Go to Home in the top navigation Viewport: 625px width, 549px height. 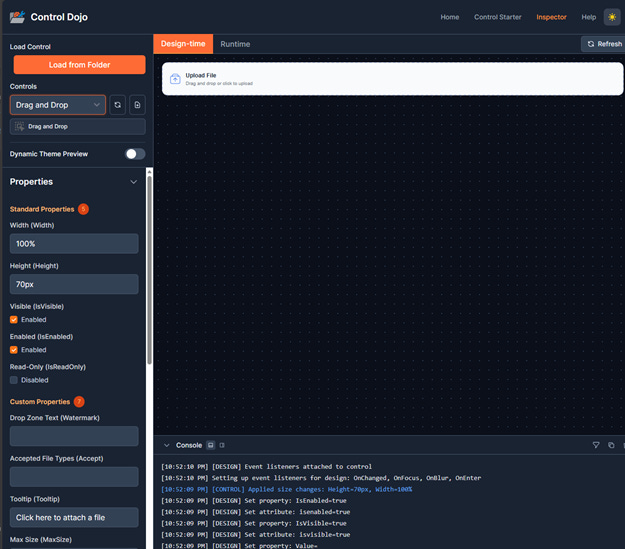click(x=450, y=17)
